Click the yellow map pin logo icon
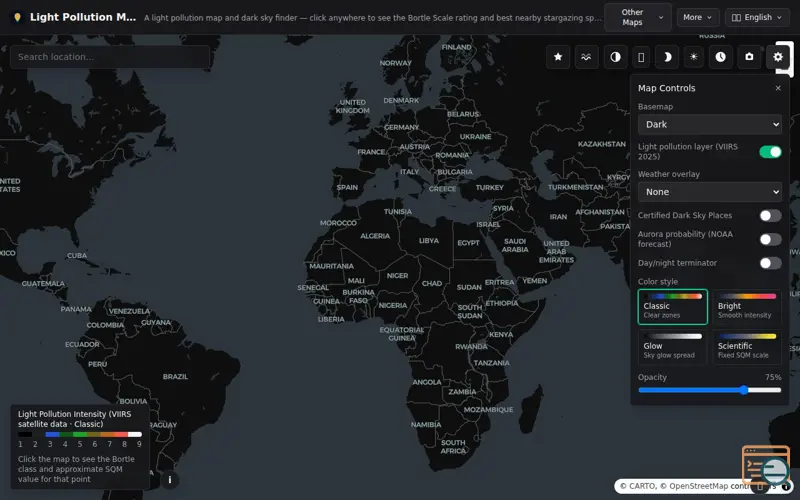 (x=17, y=17)
